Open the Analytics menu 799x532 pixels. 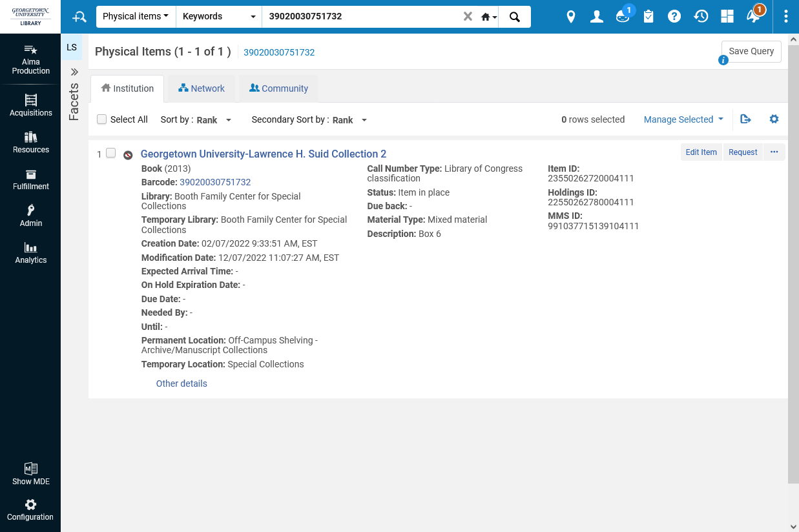pyautogui.click(x=30, y=252)
